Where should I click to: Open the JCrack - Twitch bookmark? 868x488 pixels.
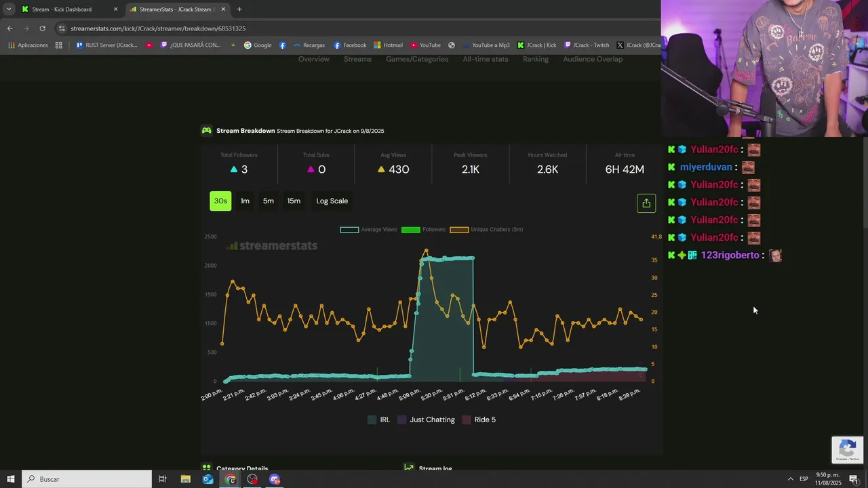[x=587, y=45]
